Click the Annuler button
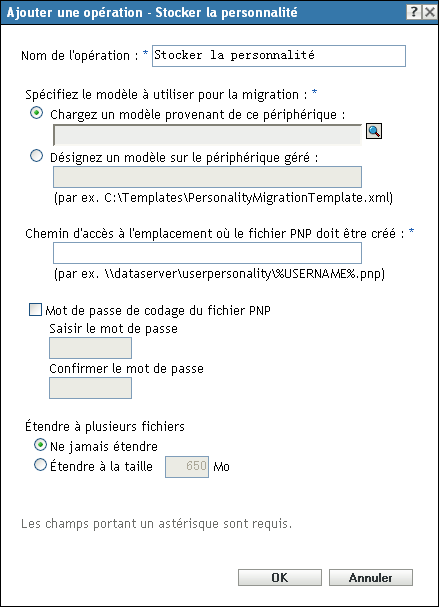 click(371, 578)
